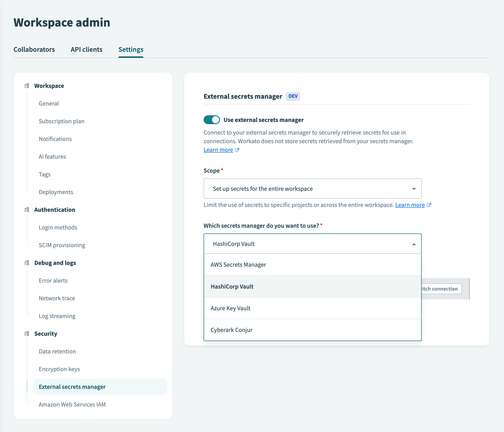
Task: Click external link icon after Scope Learn more
Action: click(x=429, y=205)
